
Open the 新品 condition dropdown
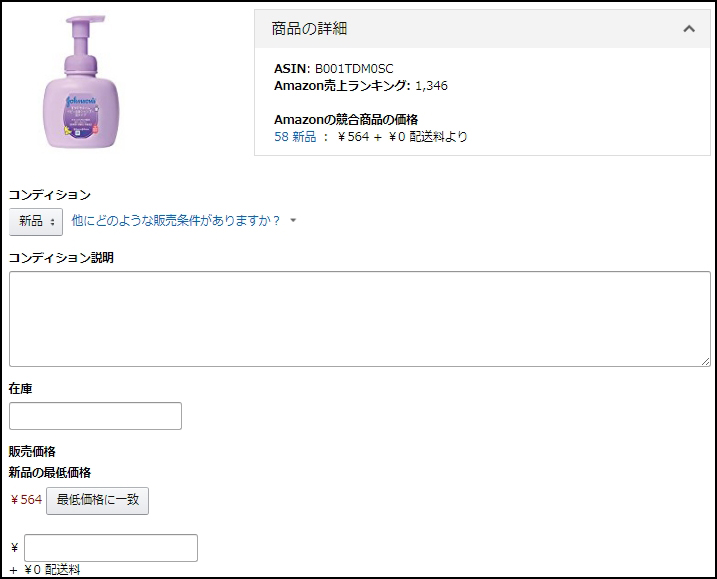[x=36, y=222]
